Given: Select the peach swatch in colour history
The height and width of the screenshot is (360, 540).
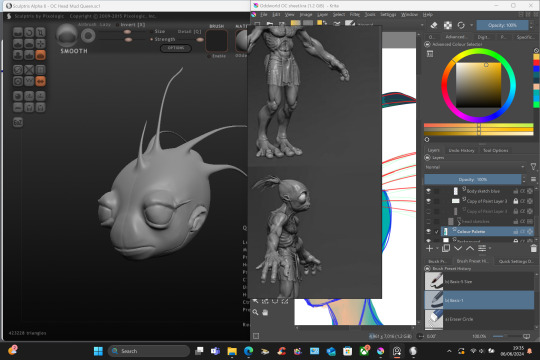Looking at the screenshot, I should (x=536, y=87).
